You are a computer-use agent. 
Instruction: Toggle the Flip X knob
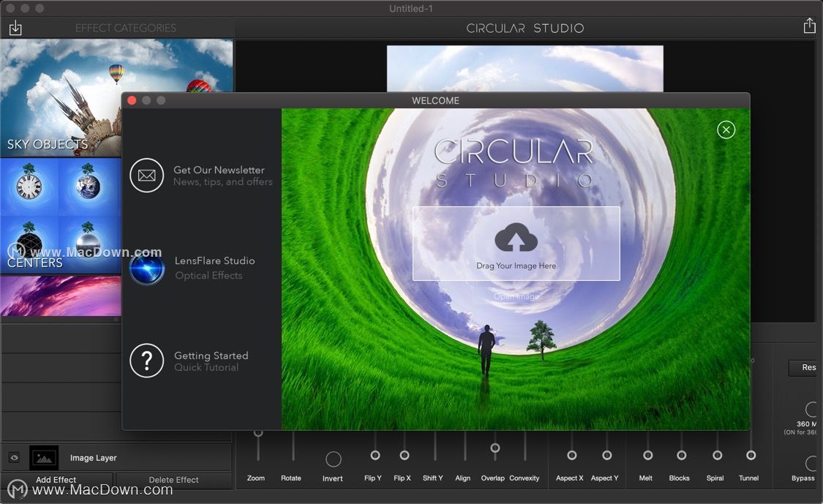coord(404,455)
